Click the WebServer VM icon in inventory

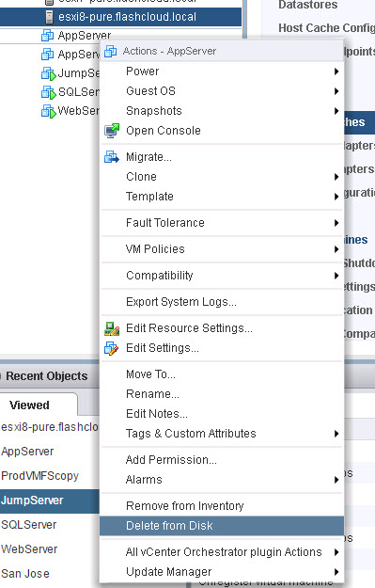(48, 111)
